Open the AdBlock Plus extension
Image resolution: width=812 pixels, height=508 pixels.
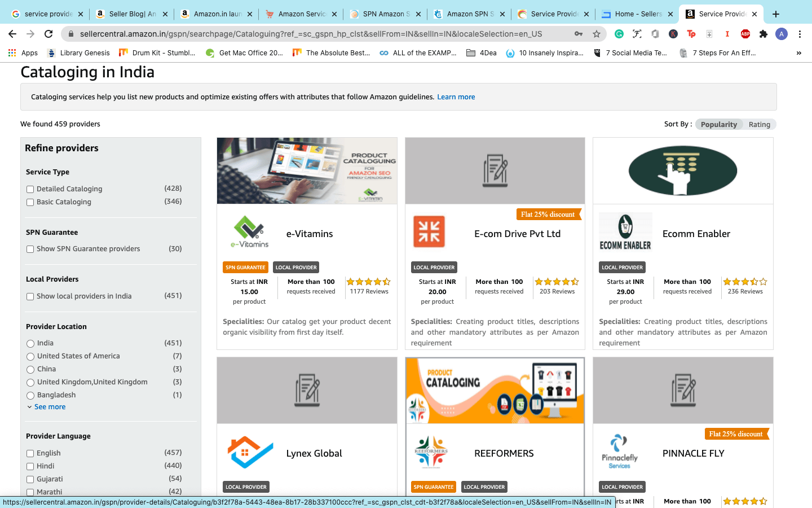[745, 34]
